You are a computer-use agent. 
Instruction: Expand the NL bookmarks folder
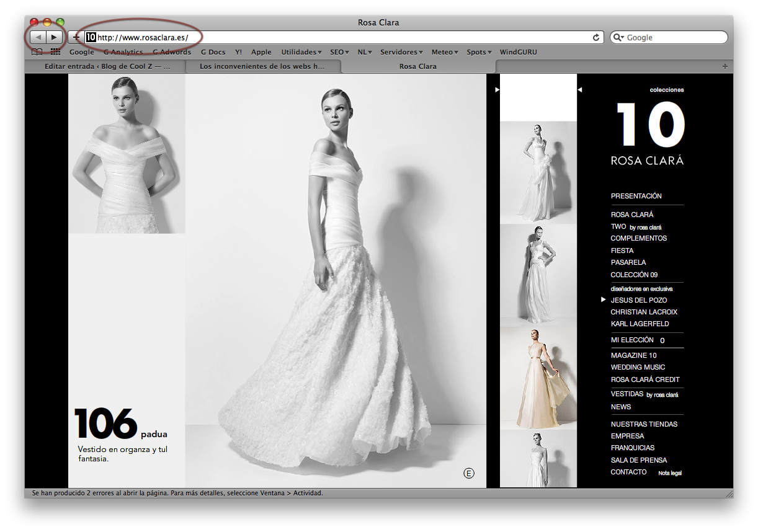point(365,52)
